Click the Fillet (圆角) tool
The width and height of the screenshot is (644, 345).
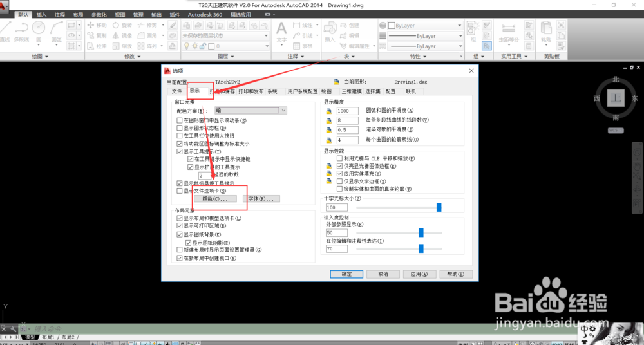148,36
